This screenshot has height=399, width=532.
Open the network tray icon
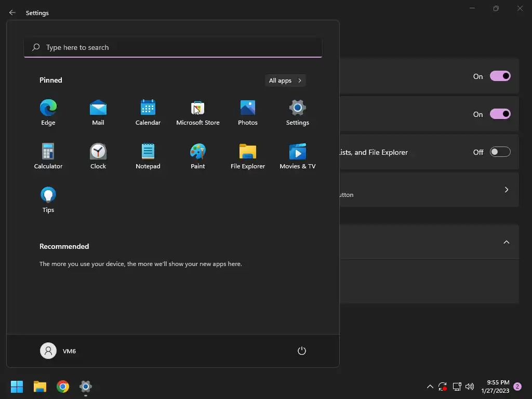(457, 387)
